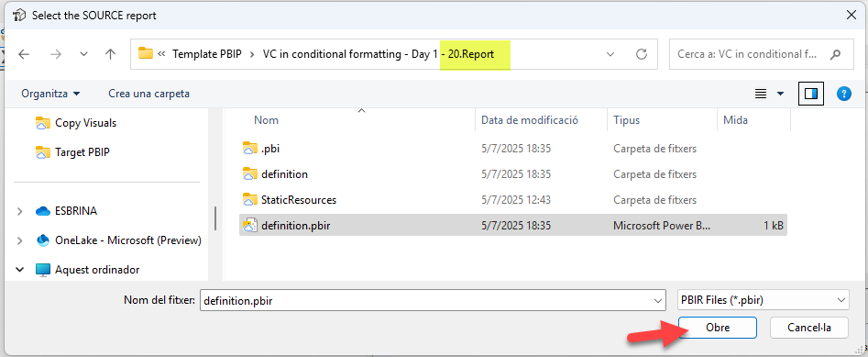Collapse the Aquest ordinador node
Viewport: 868px width, 357px height.
click(20, 270)
